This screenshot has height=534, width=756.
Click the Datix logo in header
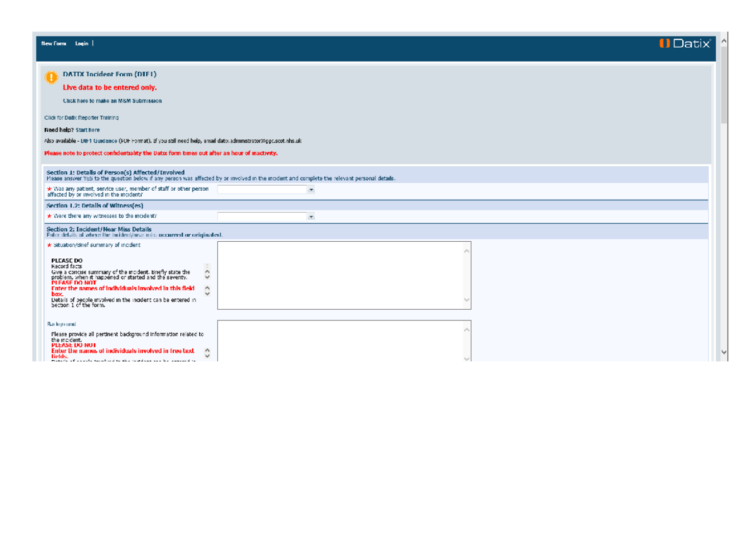click(685, 43)
